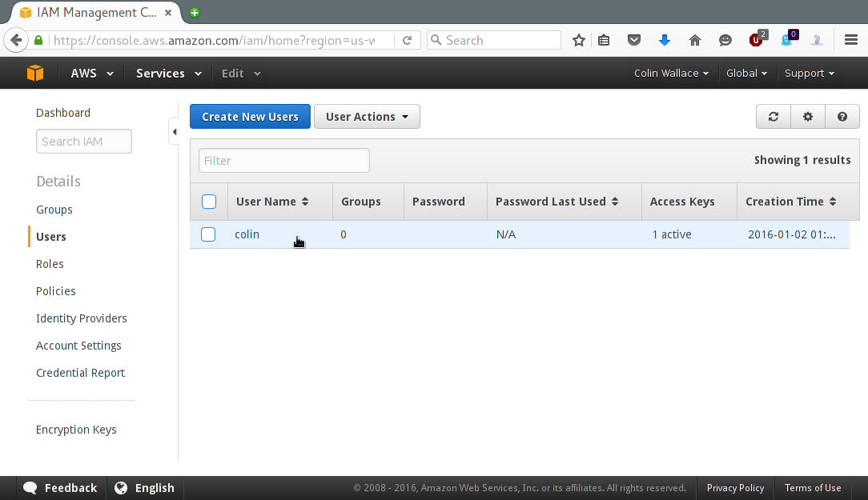Viewport: 868px width, 500px height.
Task: Go to Groups in the sidebar
Action: [x=54, y=210]
